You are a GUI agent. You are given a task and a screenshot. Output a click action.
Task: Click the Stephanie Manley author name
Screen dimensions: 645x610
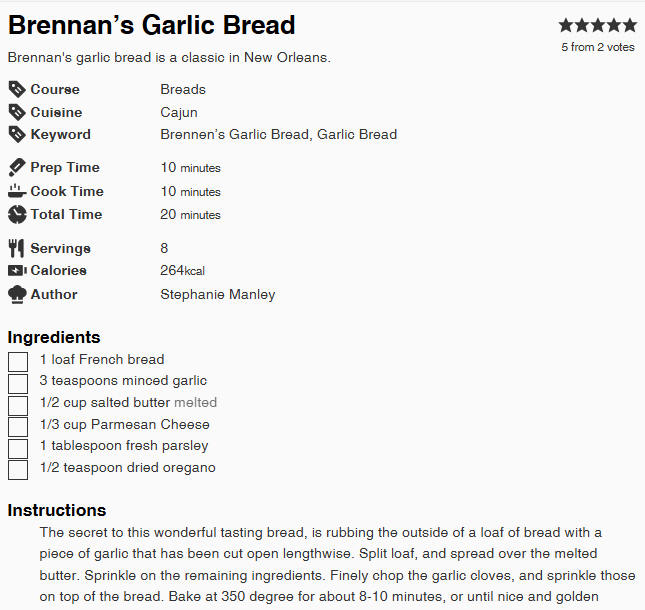(218, 295)
